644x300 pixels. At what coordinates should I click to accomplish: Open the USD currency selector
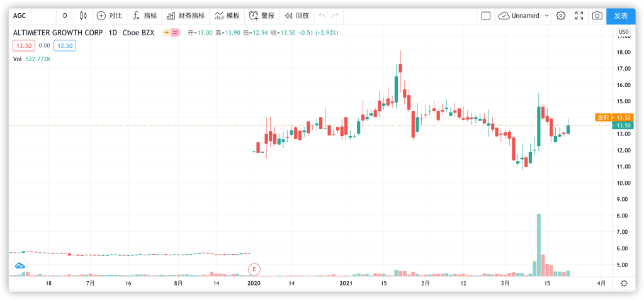point(623,32)
